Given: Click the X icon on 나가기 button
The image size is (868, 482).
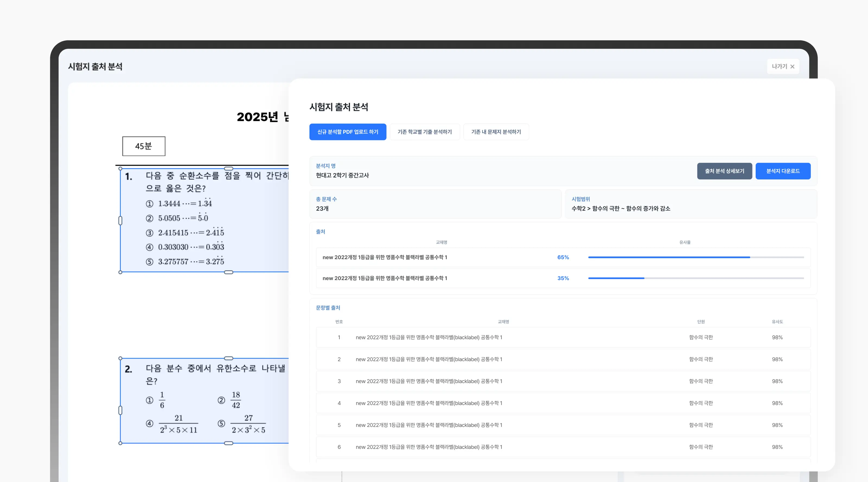Looking at the screenshot, I should coord(792,67).
